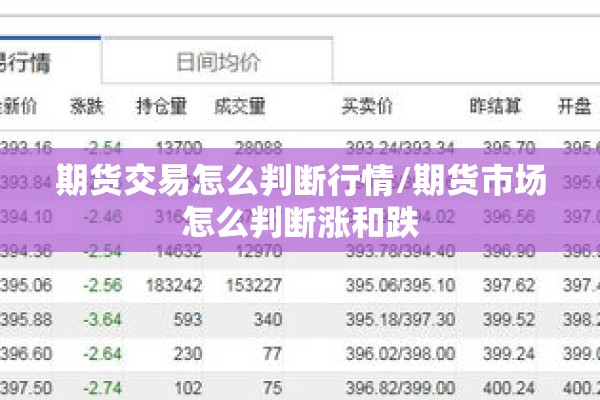600x400 pixels.
Task: Select the active tab ending in 行情
Action: point(50,60)
